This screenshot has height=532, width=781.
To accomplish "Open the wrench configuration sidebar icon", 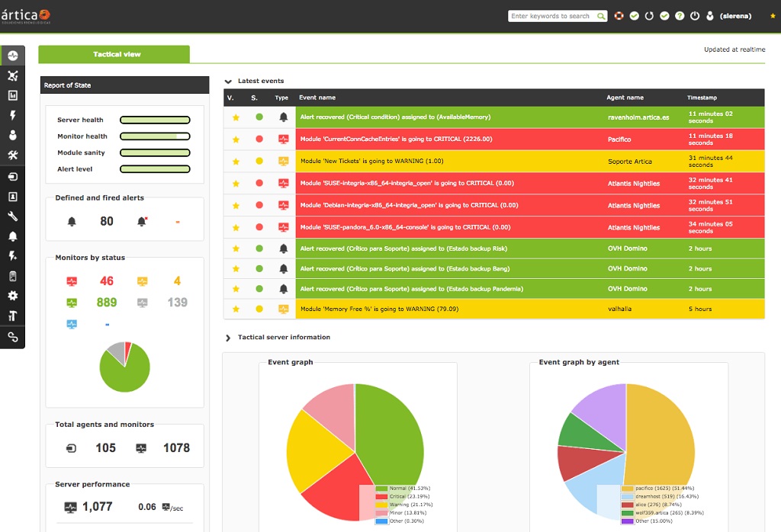I will 13,216.
